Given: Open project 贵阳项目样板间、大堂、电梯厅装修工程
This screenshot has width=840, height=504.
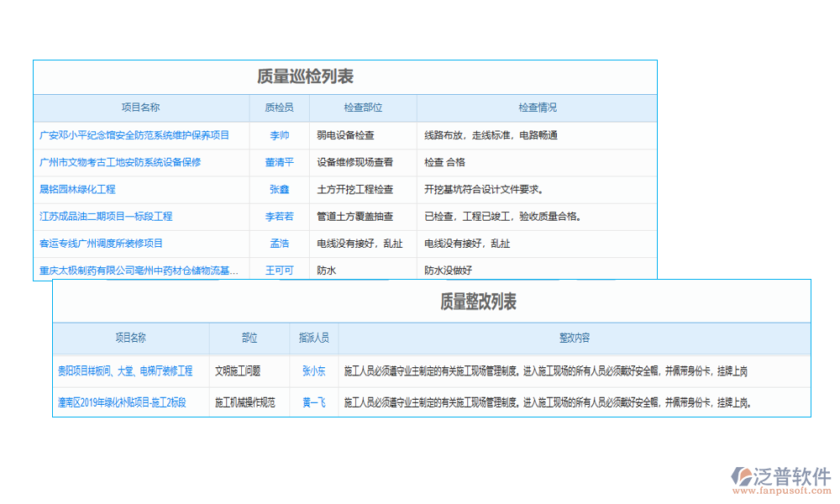Looking at the screenshot, I should (x=126, y=370).
